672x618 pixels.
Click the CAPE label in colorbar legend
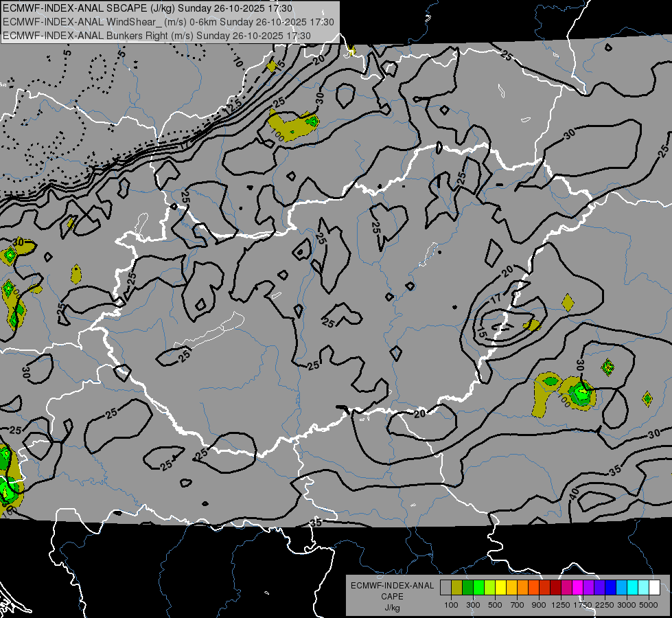click(x=392, y=597)
